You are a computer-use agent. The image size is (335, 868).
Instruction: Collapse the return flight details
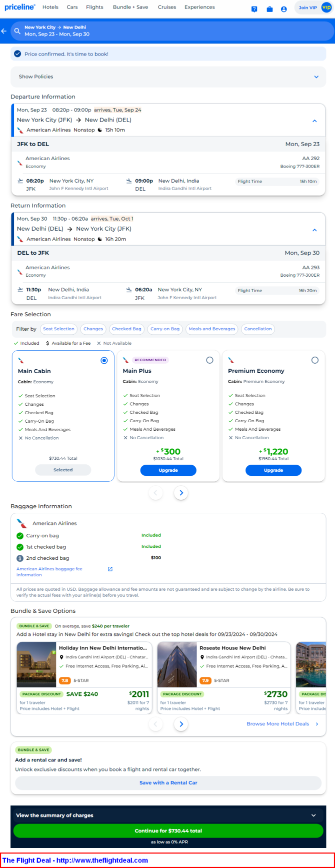[x=314, y=230]
